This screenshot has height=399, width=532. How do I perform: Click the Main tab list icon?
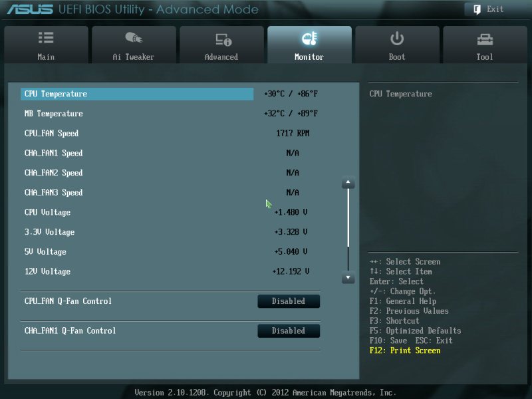tap(46, 38)
